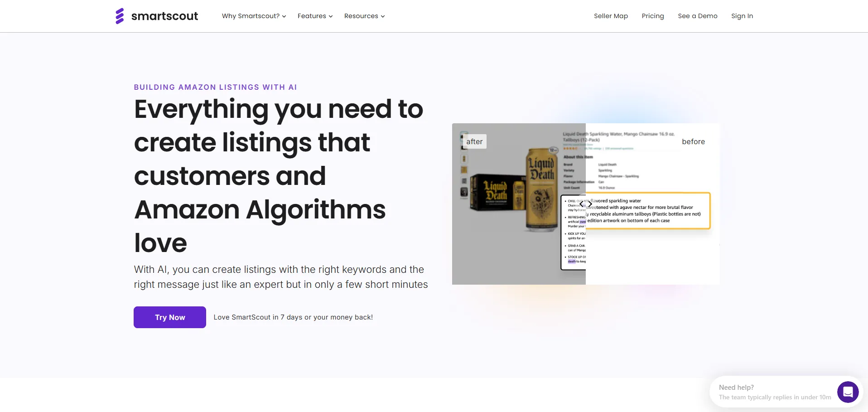
Task: Go to the Seller Map page
Action: (x=611, y=16)
